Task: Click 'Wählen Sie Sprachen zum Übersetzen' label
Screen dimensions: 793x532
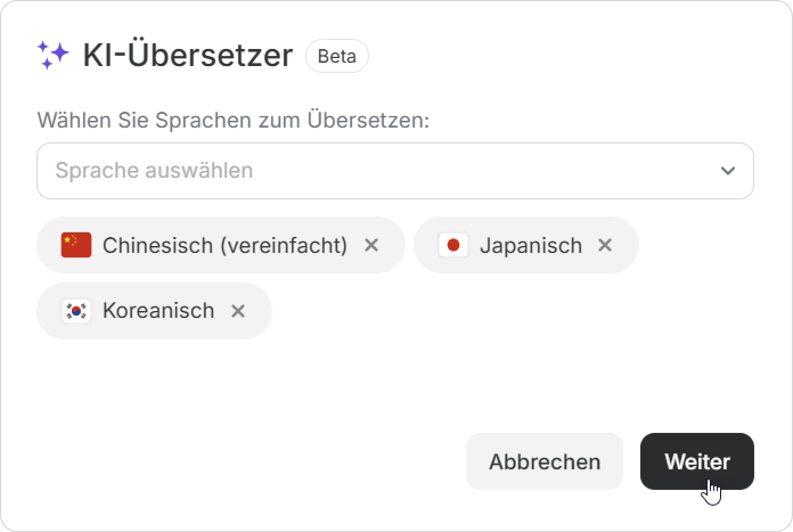Action: pos(233,120)
